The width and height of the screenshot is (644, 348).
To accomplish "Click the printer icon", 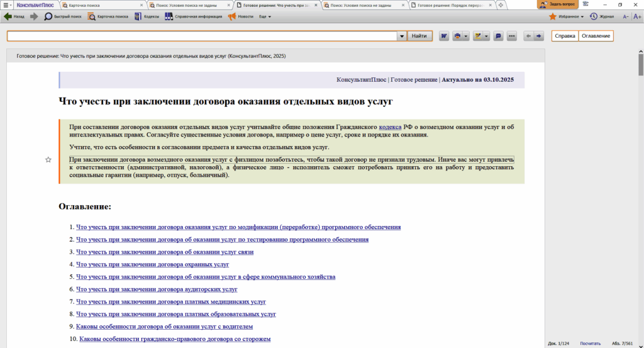I will pos(458,36).
